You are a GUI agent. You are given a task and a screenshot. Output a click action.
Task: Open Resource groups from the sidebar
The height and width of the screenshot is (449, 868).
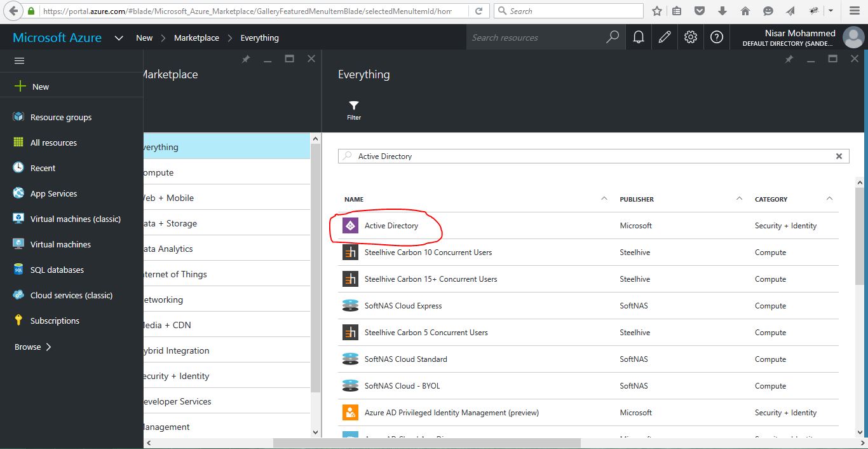[61, 117]
